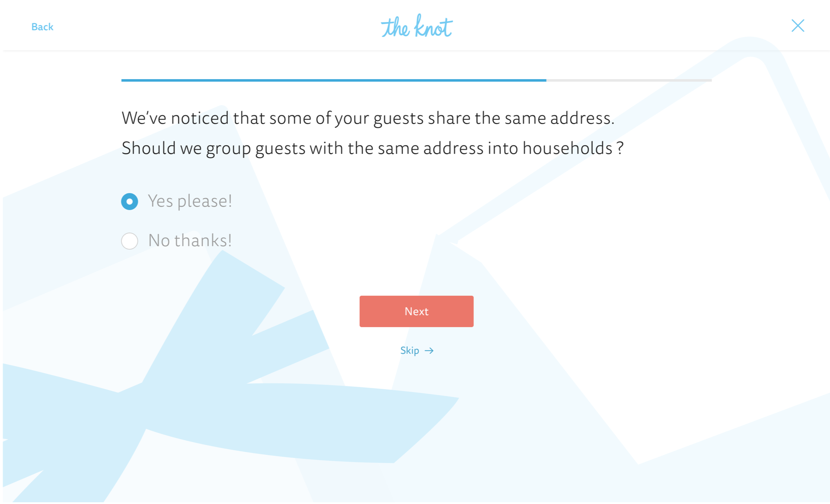Click the word "households" in the question
The height and width of the screenshot is (504, 830).
tap(567, 148)
